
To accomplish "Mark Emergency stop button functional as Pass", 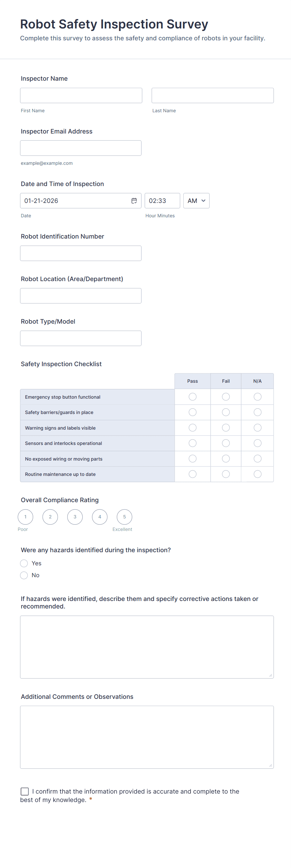I will point(192,397).
